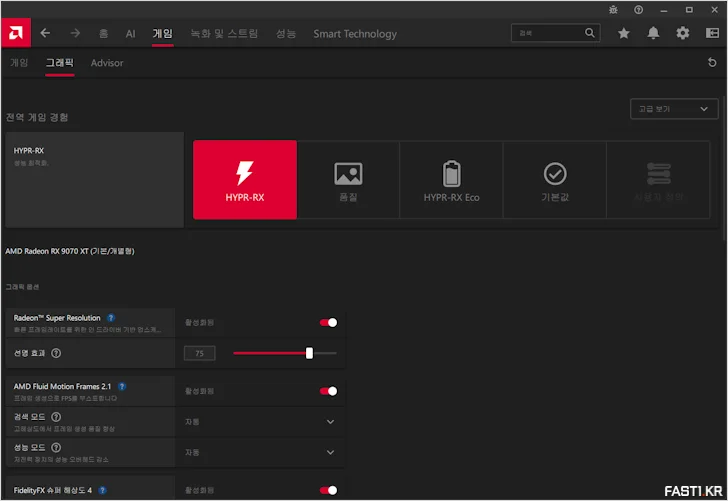Open the help question mark icon

point(638,10)
